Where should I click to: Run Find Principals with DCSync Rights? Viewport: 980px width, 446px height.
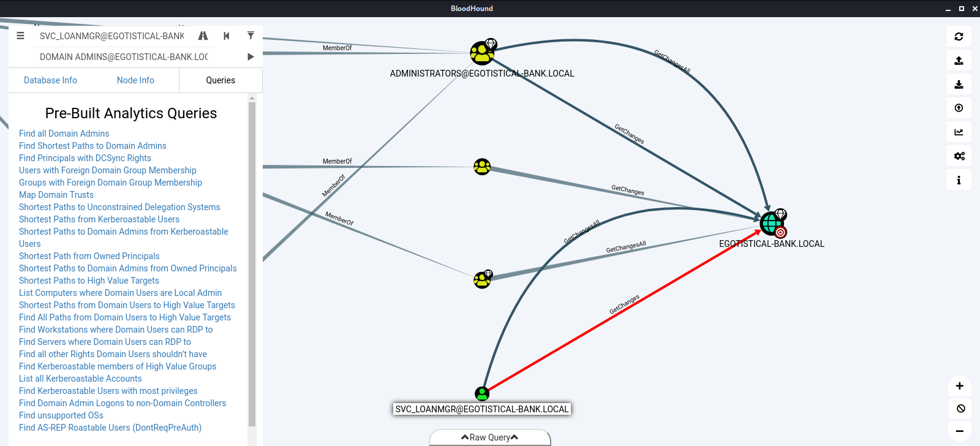[85, 158]
